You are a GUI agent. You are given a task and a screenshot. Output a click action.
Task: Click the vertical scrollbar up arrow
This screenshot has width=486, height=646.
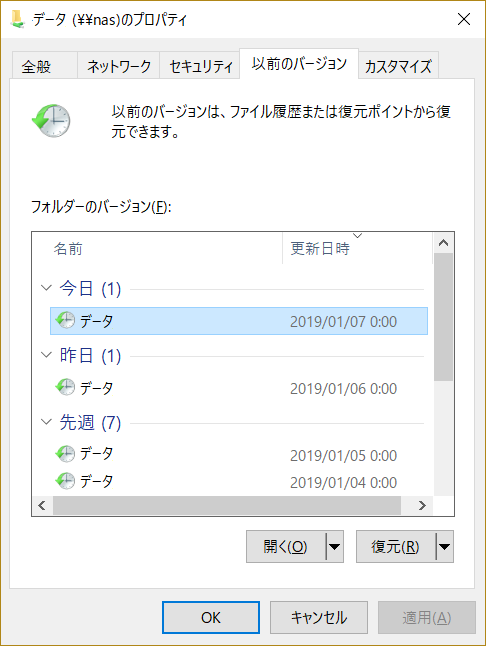[x=444, y=243]
